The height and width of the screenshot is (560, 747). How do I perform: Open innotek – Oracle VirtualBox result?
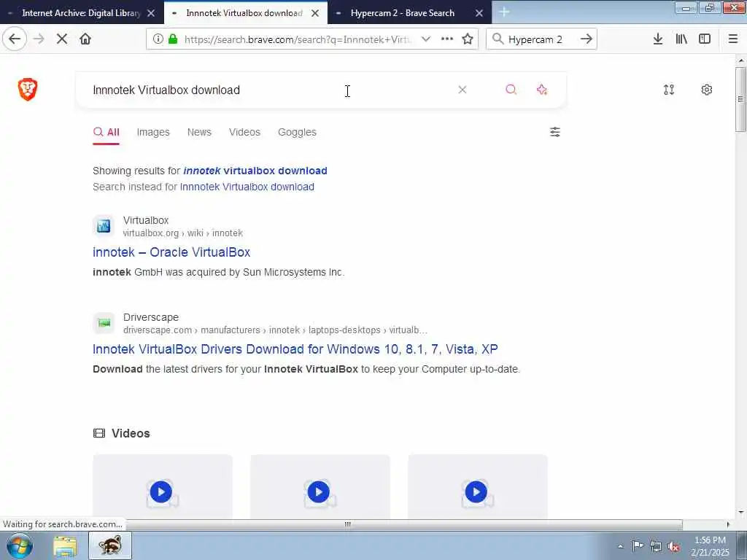(171, 252)
